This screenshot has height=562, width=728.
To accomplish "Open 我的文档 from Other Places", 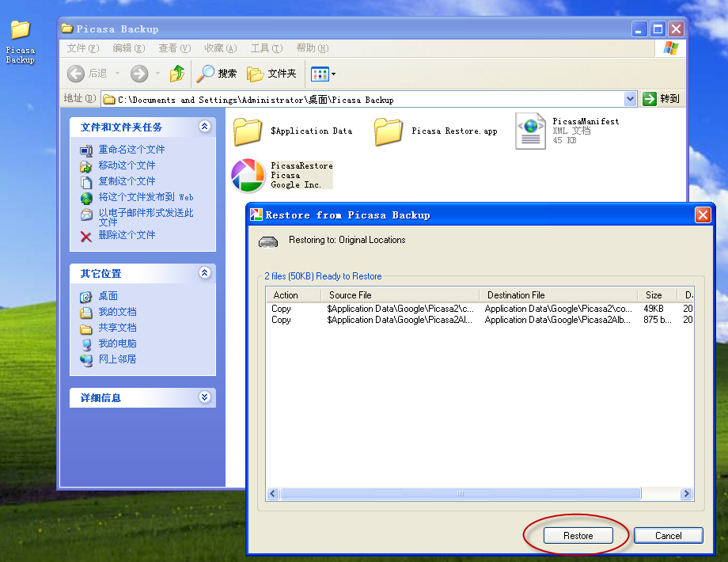I will point(117,312).
